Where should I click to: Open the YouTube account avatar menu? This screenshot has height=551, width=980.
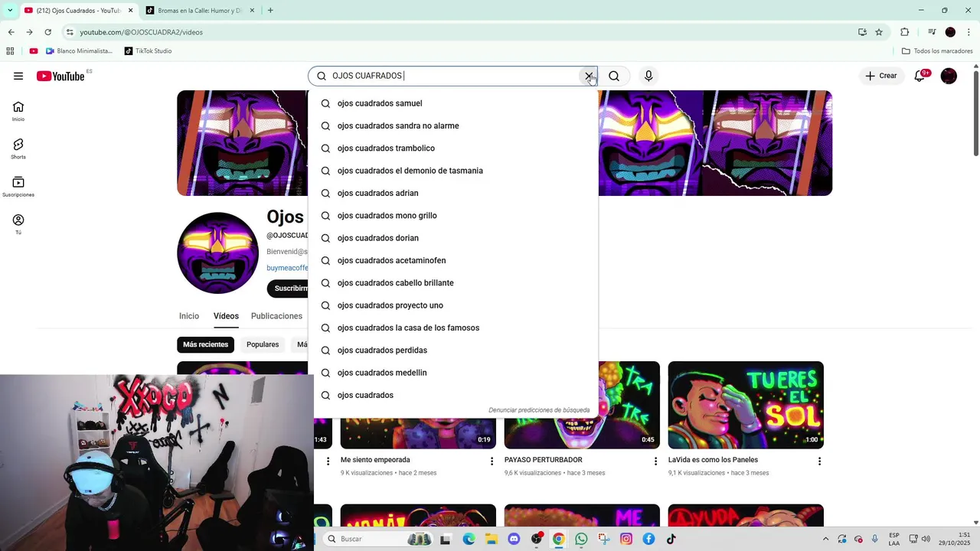(x=949, y=76)
